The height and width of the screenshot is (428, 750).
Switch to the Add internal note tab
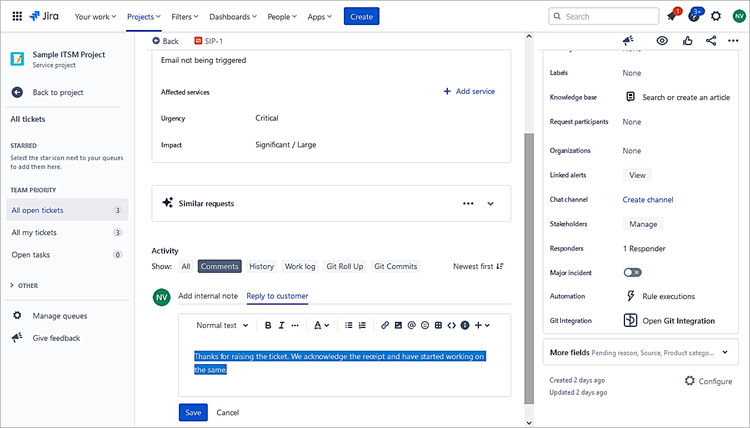pyautogui.click(x=207, y=296)
